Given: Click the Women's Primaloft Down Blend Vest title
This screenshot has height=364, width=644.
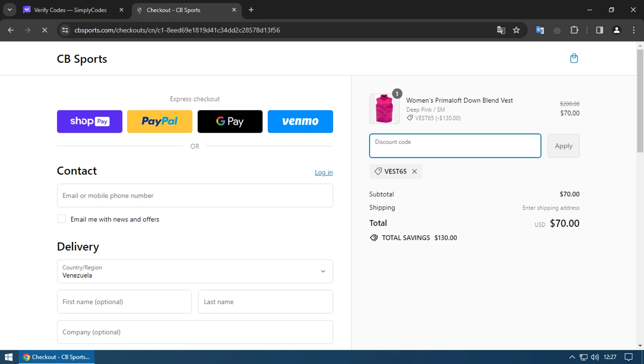Looking at the screenshot, I should tap(459, 100).
